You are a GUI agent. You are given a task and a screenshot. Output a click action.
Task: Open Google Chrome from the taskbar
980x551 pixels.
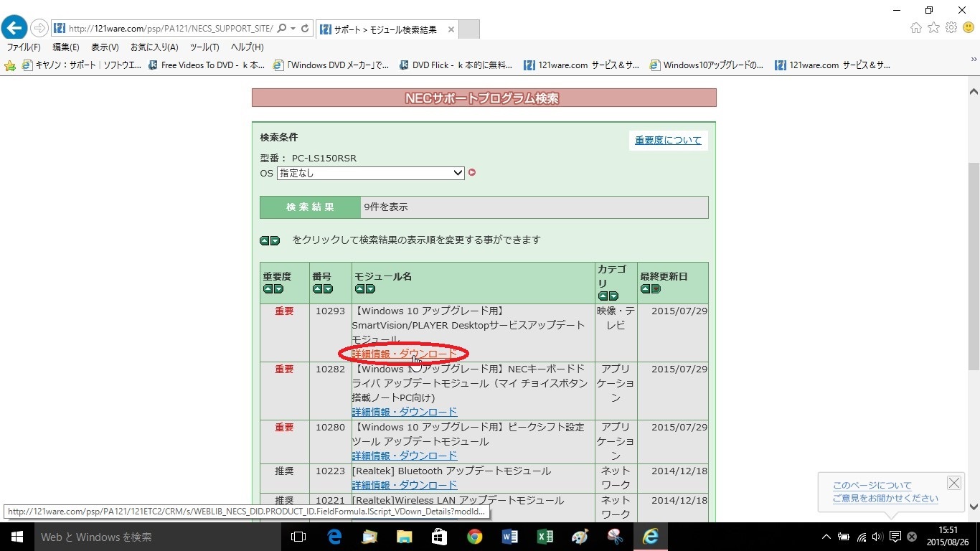tap(474, 537)
